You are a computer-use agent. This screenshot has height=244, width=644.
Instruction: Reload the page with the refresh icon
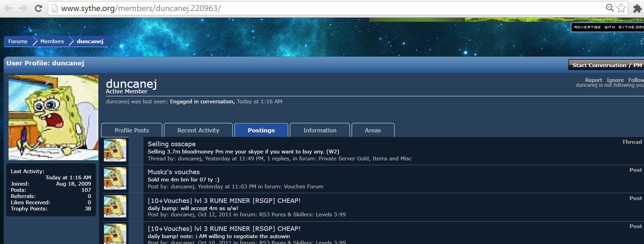(38, 8)
